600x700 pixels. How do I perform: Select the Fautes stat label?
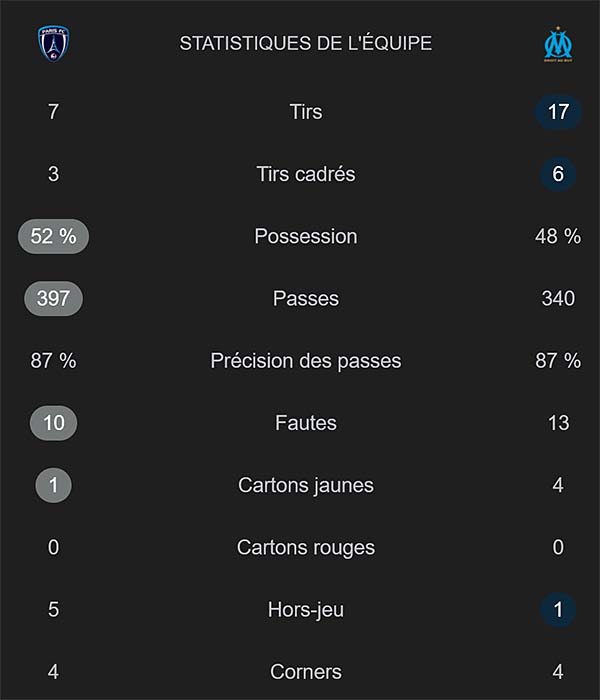tap(306, 423)
